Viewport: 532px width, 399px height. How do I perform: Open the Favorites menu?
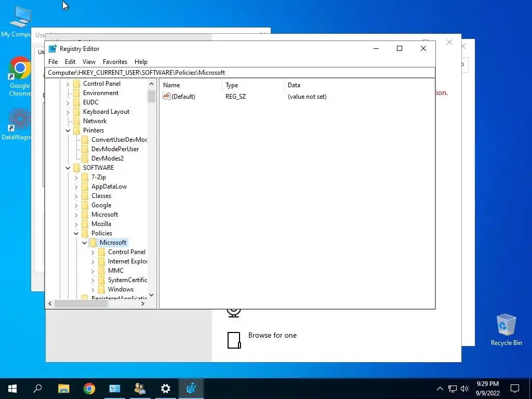pos(115,62)
